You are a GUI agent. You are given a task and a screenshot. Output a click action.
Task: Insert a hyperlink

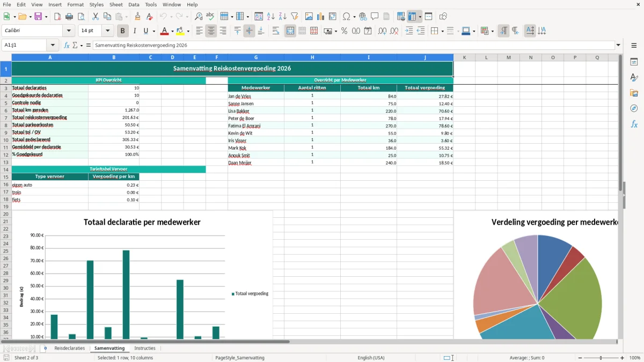pyautogui.click(x=363, y=17)
